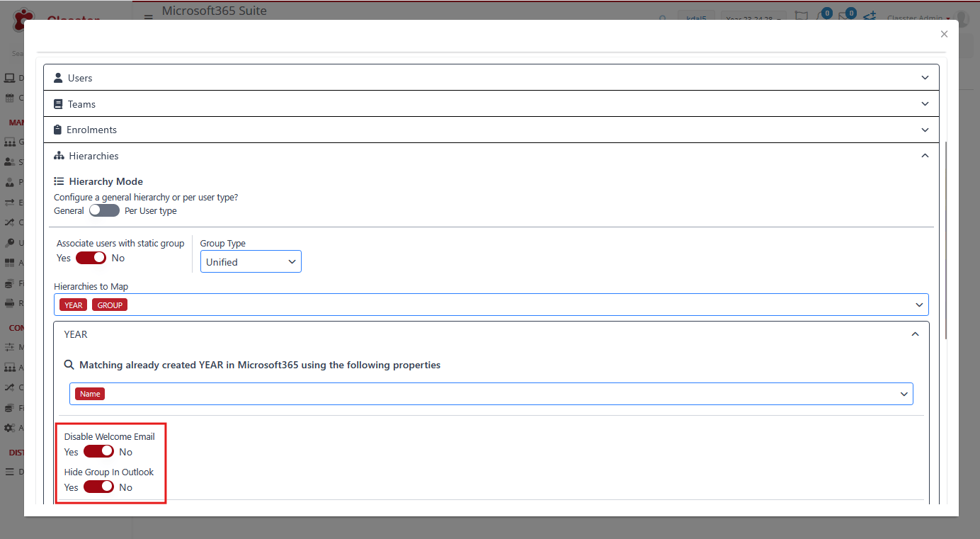Expand the Teams section chevron
Screen dimensions: 980x539
(x=925, y=104)
